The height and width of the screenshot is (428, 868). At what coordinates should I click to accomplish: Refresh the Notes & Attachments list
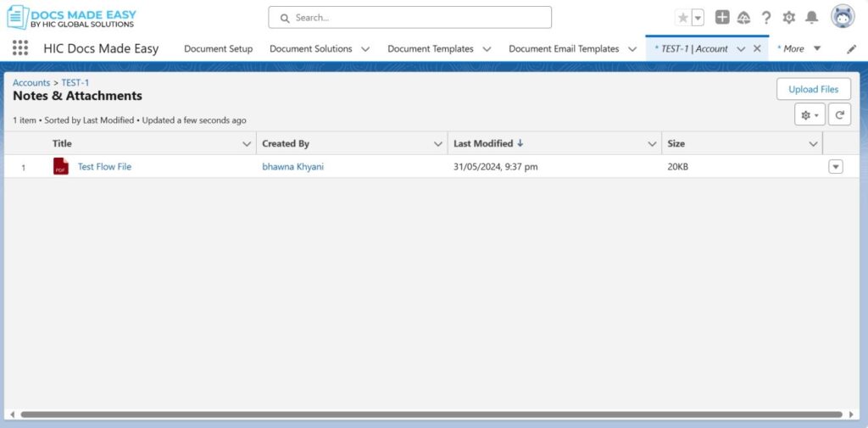(840, 115)
